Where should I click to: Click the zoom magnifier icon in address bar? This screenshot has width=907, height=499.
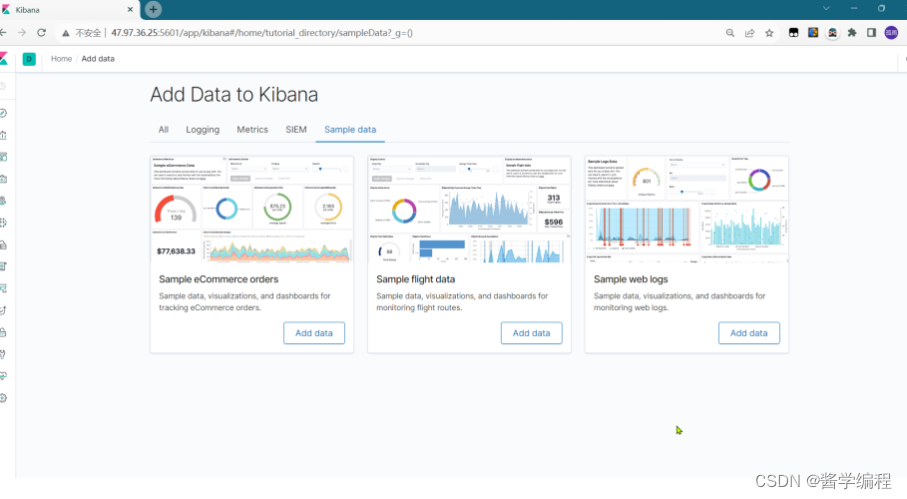[x=730, y=33]
